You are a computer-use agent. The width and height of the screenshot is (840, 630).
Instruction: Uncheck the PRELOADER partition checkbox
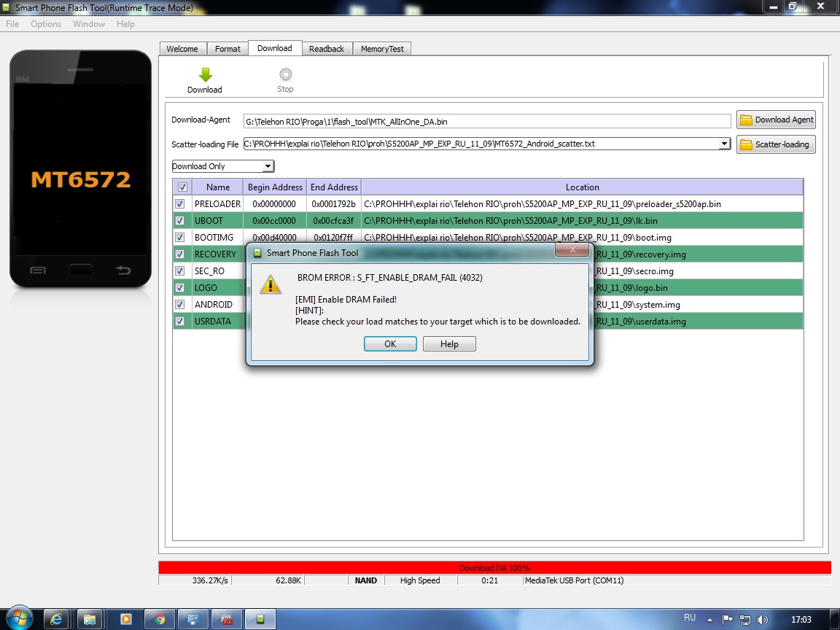(180, 203)
